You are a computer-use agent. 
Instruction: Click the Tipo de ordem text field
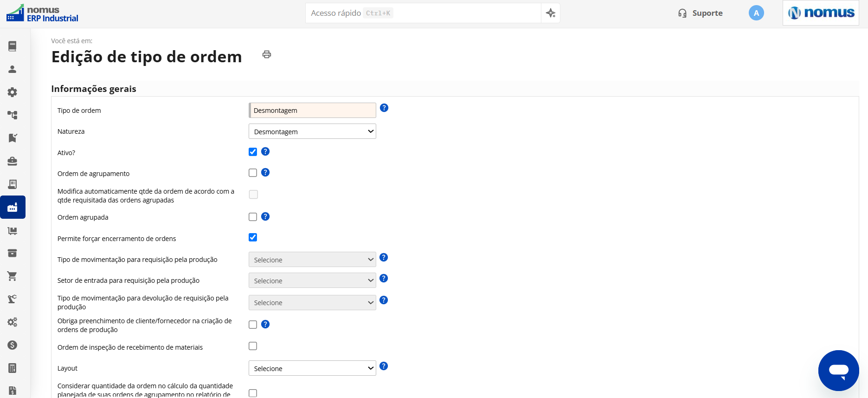[312, 110]
